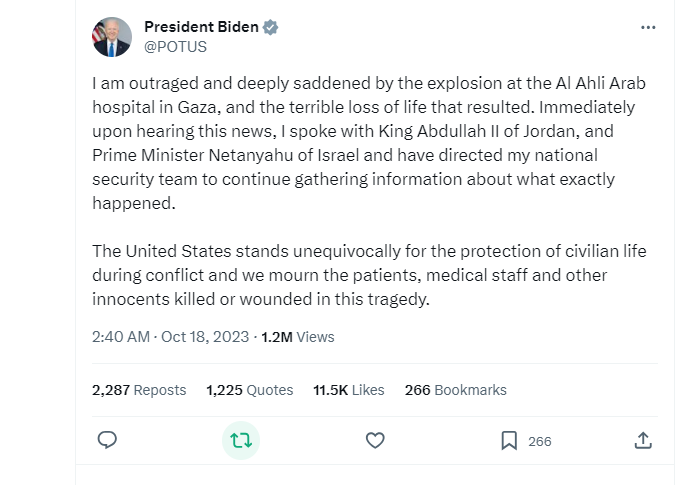Show the 11.5K Likes list

point(348,390)
